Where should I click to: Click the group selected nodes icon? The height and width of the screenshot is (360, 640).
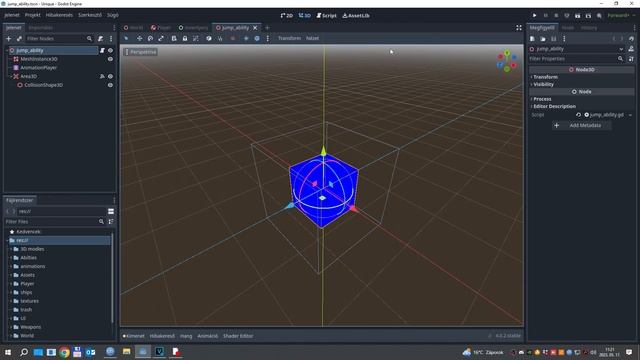tap(196, 38)
